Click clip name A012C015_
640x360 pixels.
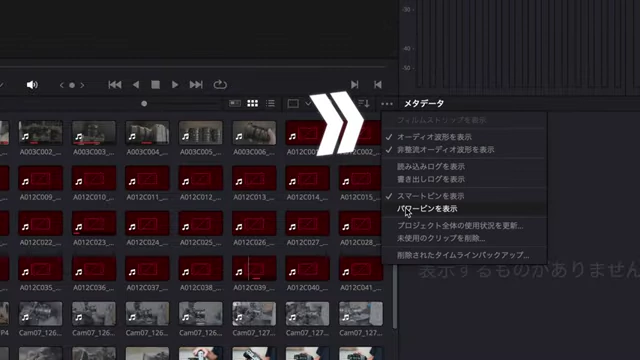pos(360,197)
